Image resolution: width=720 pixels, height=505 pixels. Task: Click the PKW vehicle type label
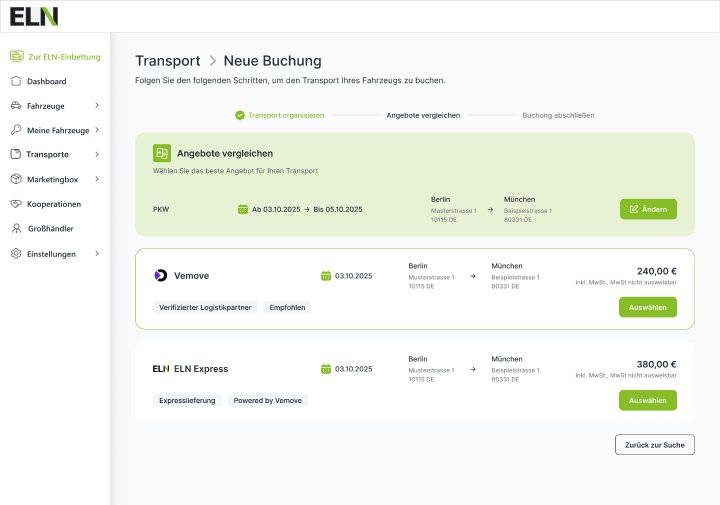[x=161, y=209]
